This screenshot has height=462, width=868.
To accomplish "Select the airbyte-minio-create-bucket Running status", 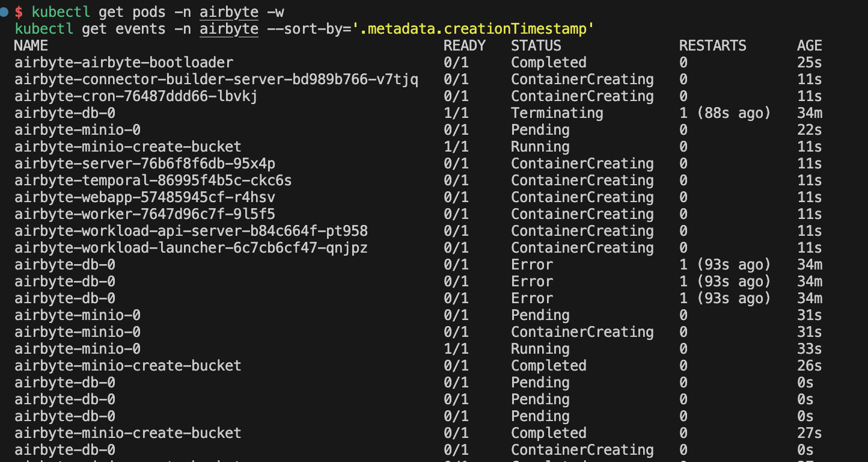I will tap(539, 146).
